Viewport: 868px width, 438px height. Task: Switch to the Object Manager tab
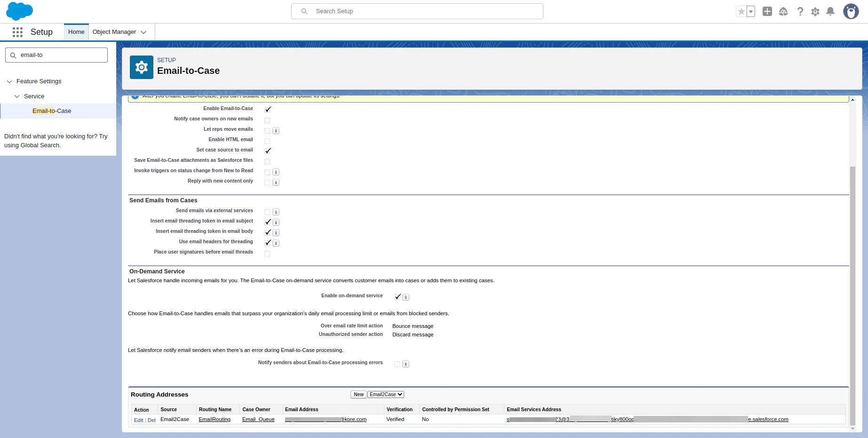(114, 32)
